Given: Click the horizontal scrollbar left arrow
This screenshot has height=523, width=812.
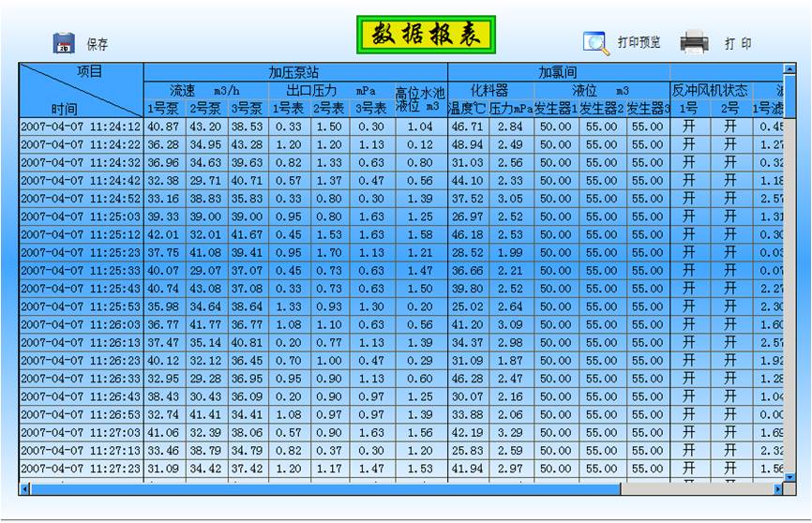Looking at the screenshot, I should [x=25, y=488].
